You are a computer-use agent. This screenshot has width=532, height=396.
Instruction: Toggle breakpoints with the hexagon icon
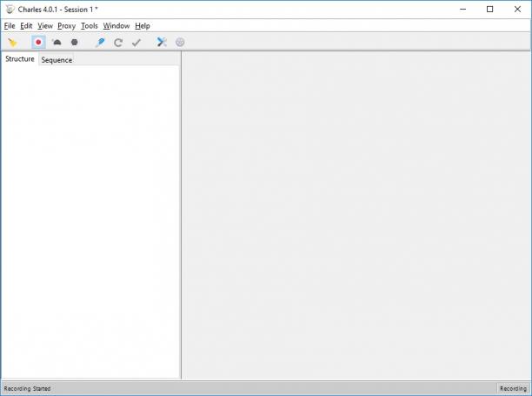click(x=74, y=43)
